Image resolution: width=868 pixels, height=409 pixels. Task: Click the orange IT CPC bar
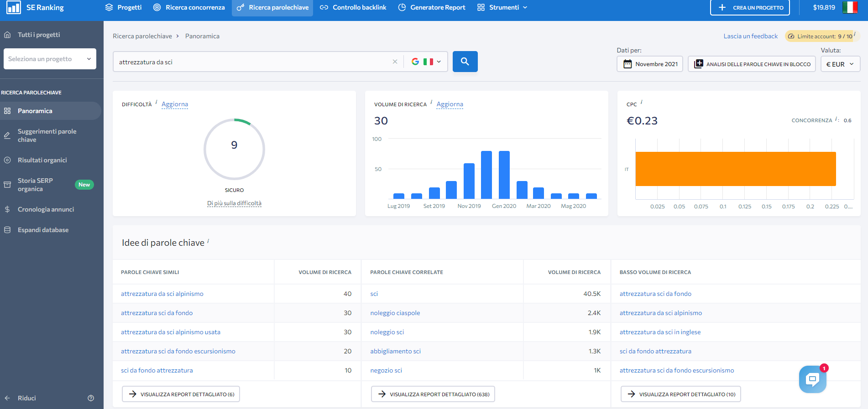[x=736, y=169]
